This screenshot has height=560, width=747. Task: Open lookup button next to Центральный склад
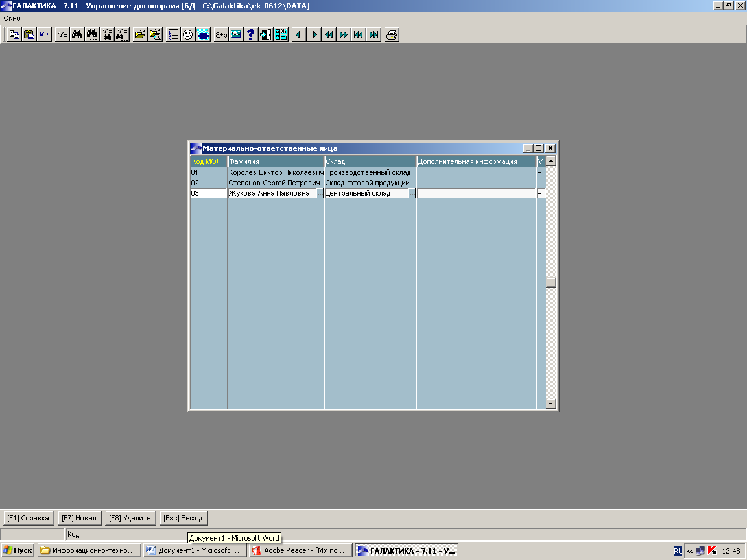pyautogui.click(x=412, y=194)
